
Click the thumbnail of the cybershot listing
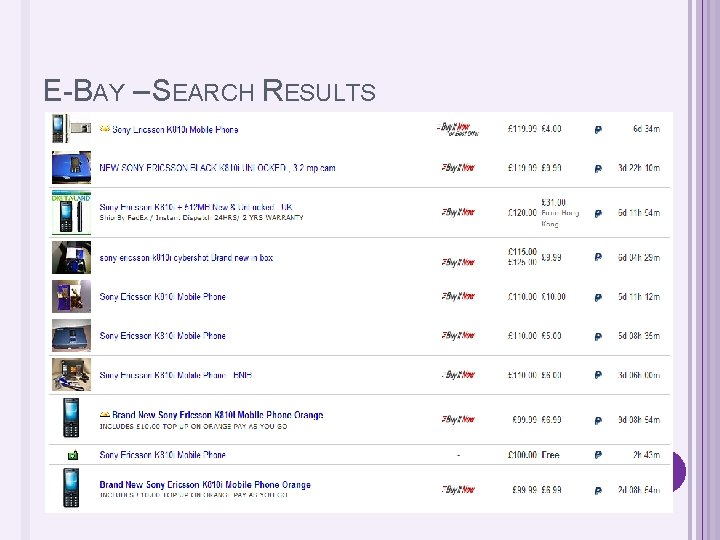point(71,257)
